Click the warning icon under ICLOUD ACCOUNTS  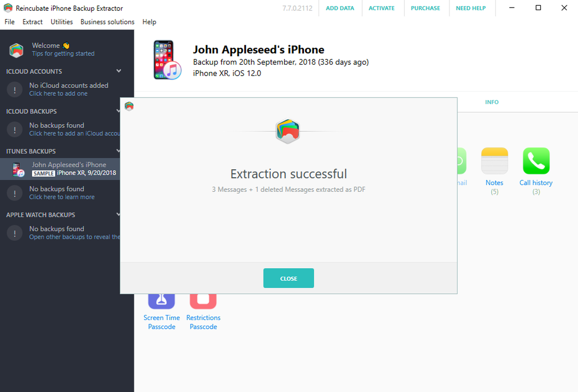(14, 89)
